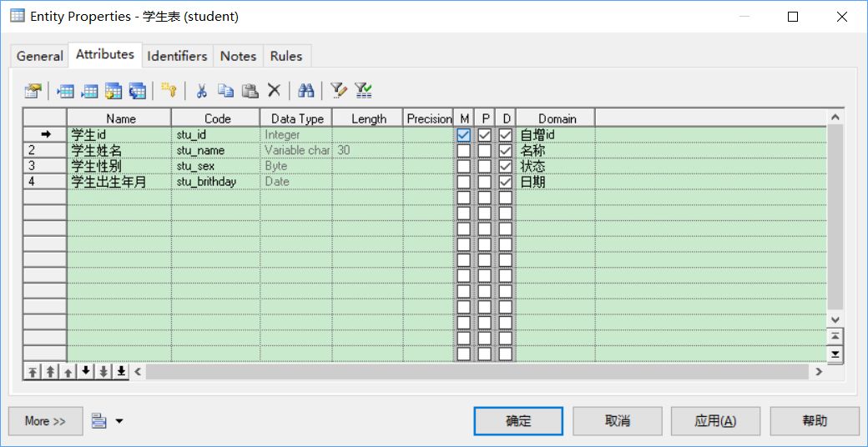
Task: Click the page-down double arrow button
Action: [103, 372]
